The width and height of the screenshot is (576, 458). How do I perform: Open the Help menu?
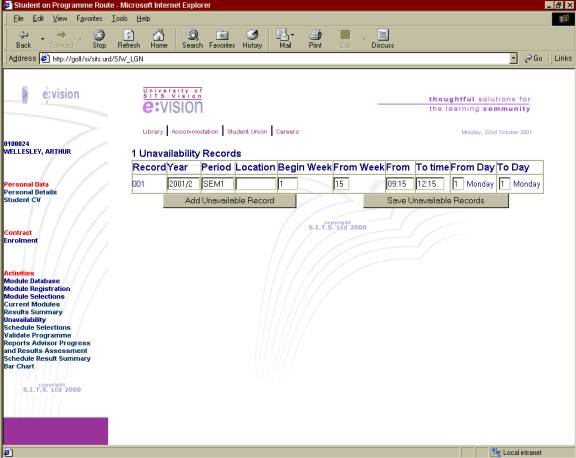click(x=143, y=18)
